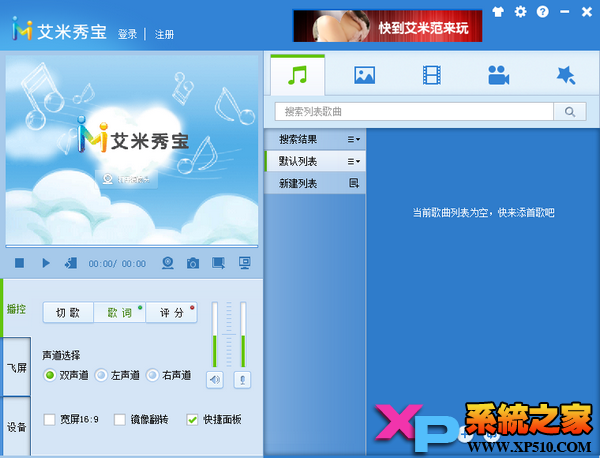
Task: Click the new list icon beside 新建列表
Action: 354,183
